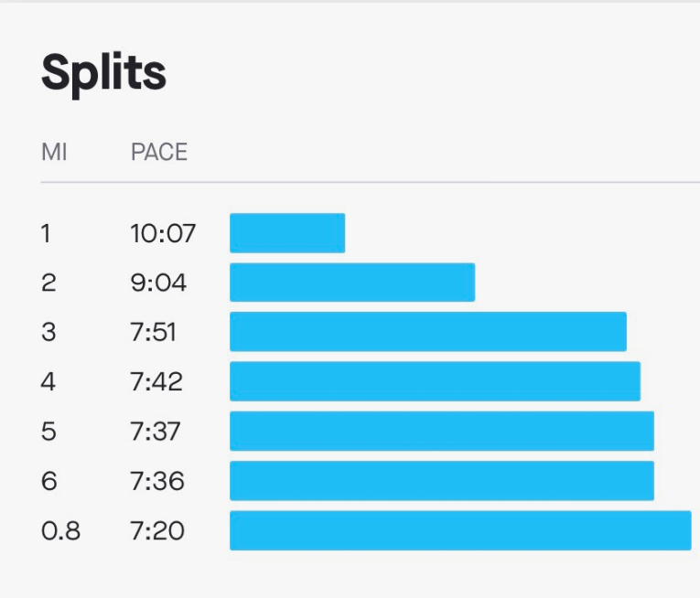Select the 7:36 pace value
700x598 pixels.
tap(156, 481)
